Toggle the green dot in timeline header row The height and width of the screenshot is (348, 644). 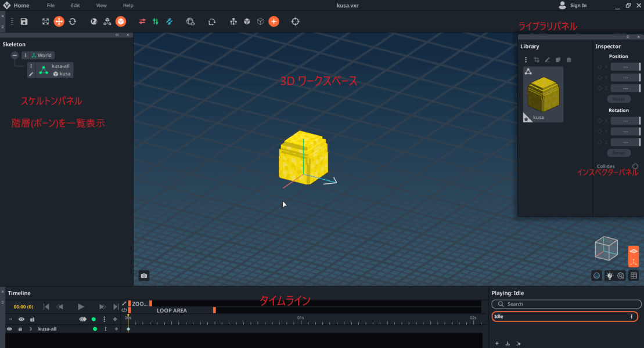(x=93, y=319)
